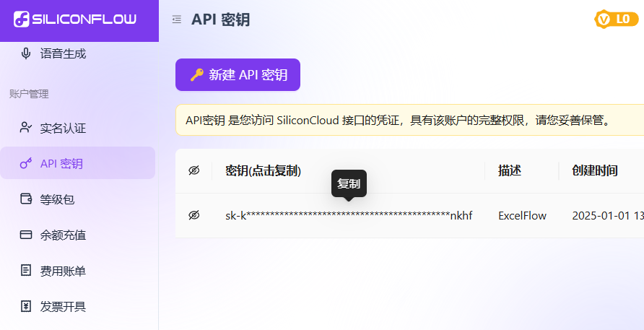
Task: Open the 费用账单 billing page
Action: (63, 271)
